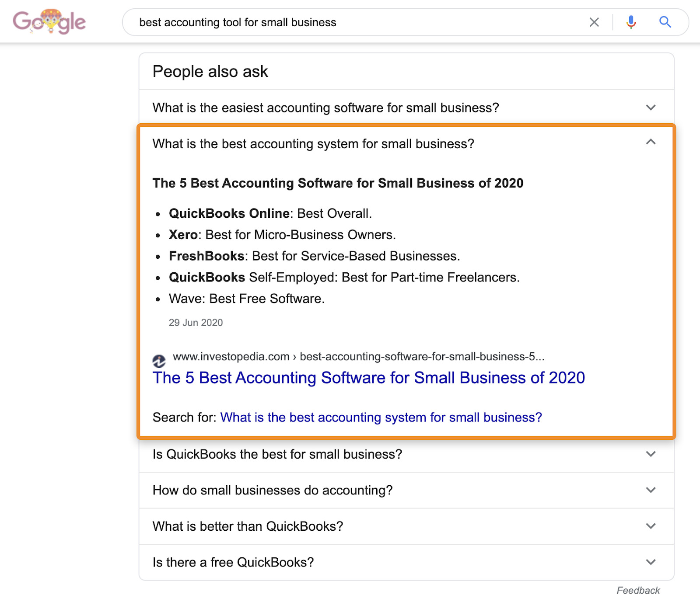
Task: Clear the search query with X icon
Action: tap(594, 22)
